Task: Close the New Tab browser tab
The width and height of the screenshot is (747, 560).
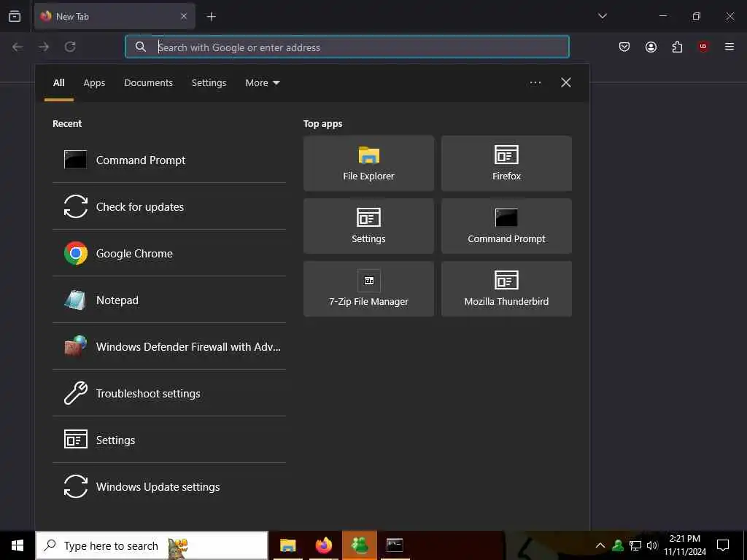Action: click(x=184, y=16)
